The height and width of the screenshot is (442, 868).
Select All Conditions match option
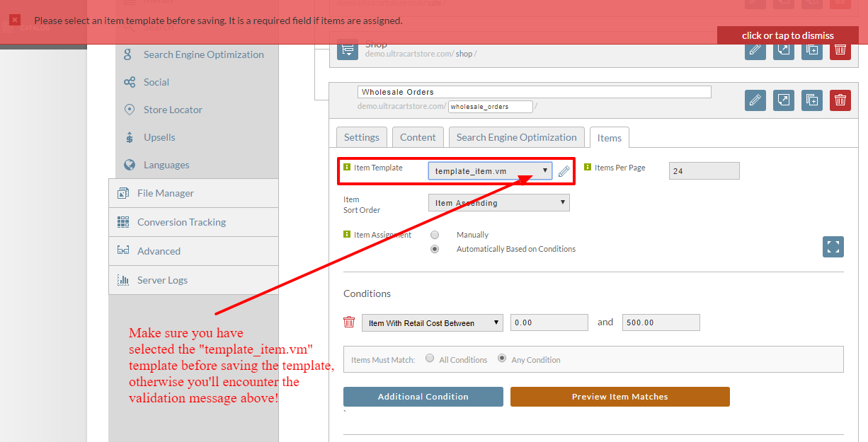[430, 359]
